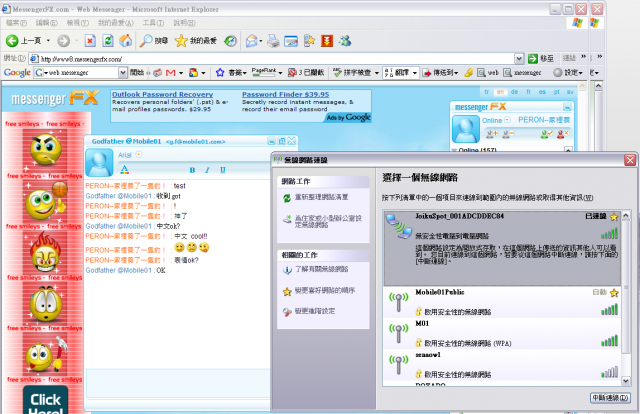Switch page language to 'de'
Viewport: 640px width, 414px height.
pos(514,92)
